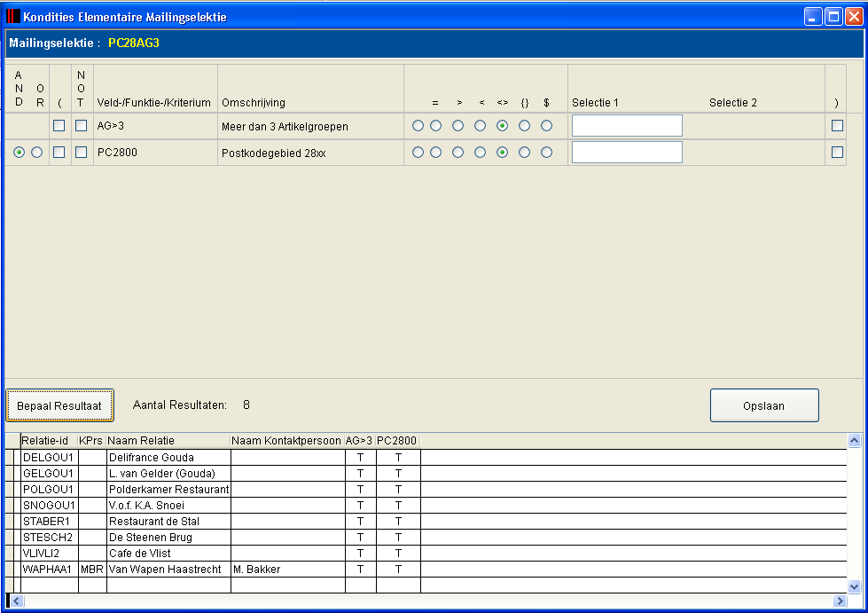Choose the $ operator for AG>3
Viewport: 868px width, 613px height.
[546, 126]
